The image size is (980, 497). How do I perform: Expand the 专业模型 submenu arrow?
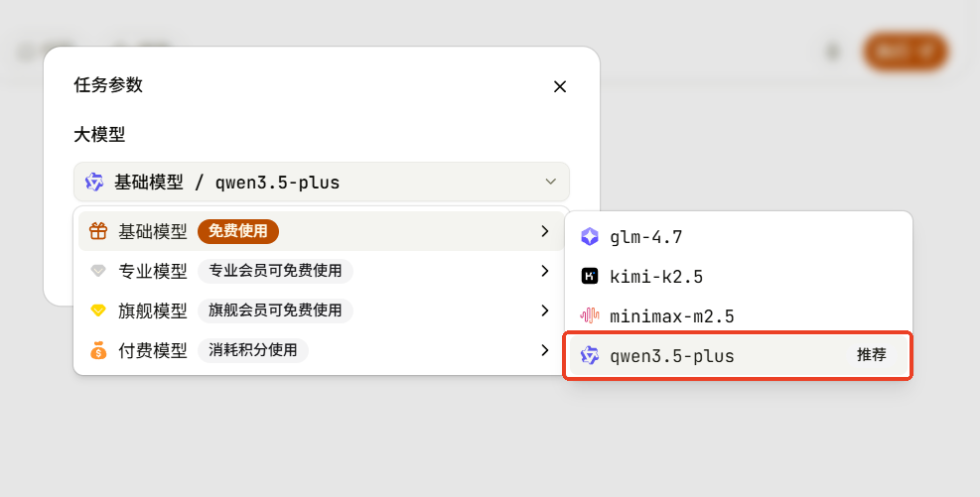545,271
